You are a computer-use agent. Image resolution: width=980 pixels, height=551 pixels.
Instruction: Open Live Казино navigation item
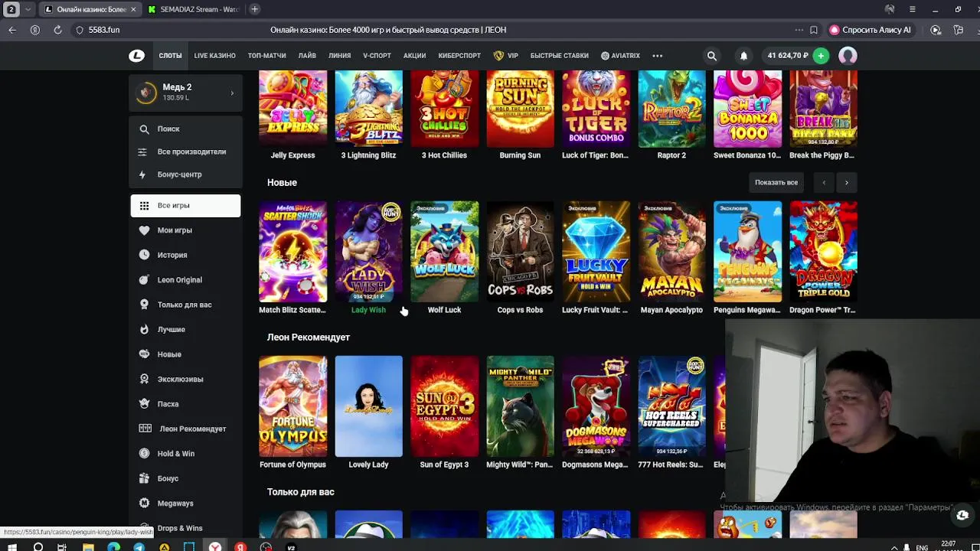pyautogui.click(x=214, y=56)
